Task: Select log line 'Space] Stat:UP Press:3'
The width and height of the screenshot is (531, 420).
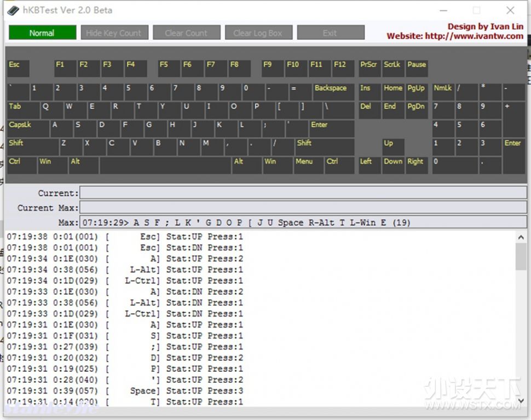Action: pyautogui.click(x=125, y=390)
